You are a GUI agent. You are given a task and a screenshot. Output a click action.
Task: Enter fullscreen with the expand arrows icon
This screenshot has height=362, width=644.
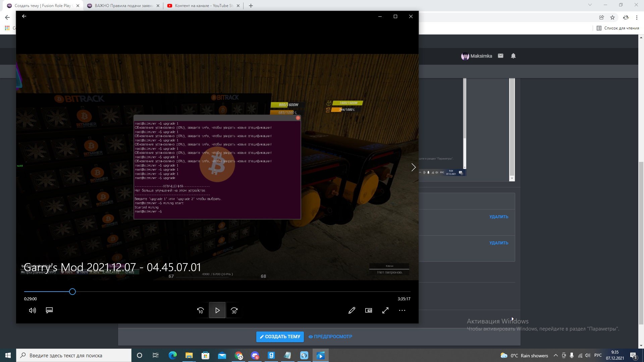[x=385, y=310]
